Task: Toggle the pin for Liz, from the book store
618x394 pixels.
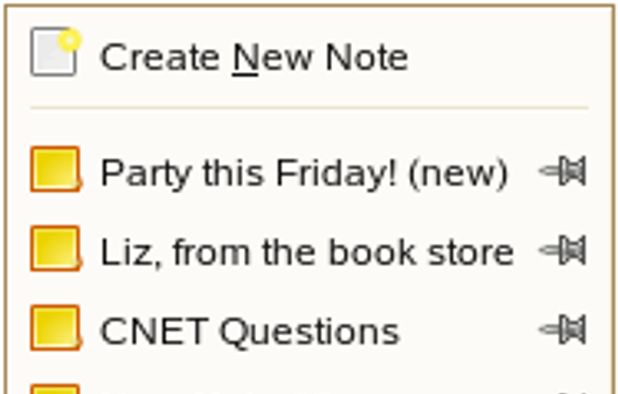Action: pyautogui.click(x=563, y=250)
